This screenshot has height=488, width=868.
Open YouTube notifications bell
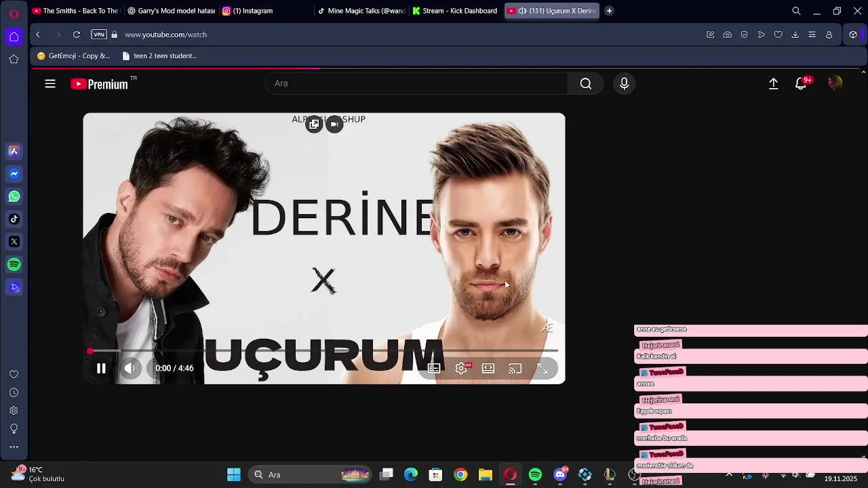pos(802,83)
